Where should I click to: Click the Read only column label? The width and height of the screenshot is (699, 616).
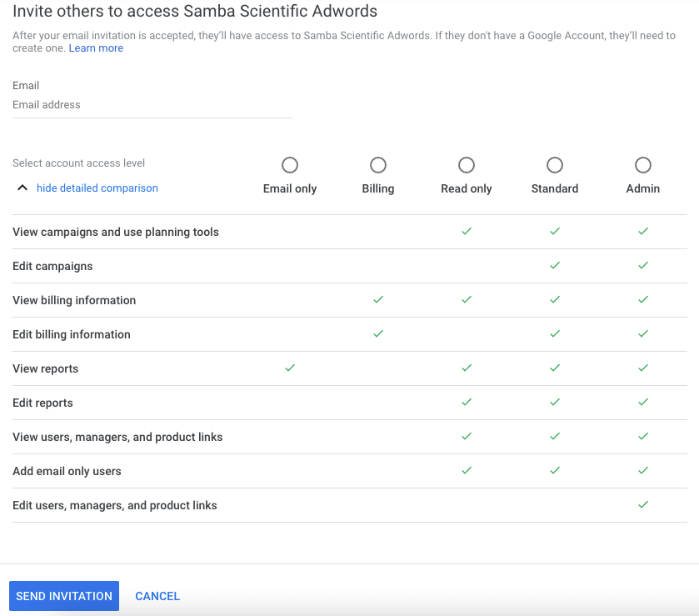pos(467,188)
